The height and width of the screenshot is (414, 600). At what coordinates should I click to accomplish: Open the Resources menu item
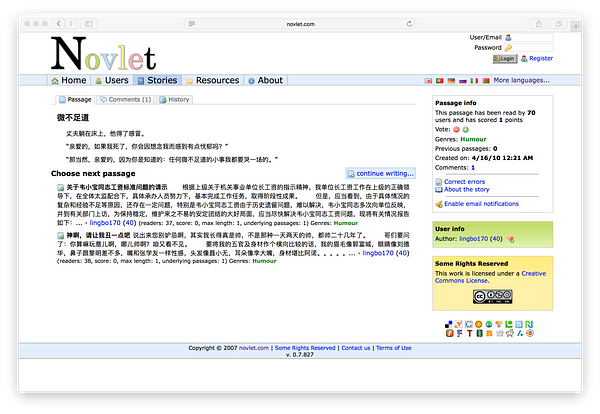[213, 80]
